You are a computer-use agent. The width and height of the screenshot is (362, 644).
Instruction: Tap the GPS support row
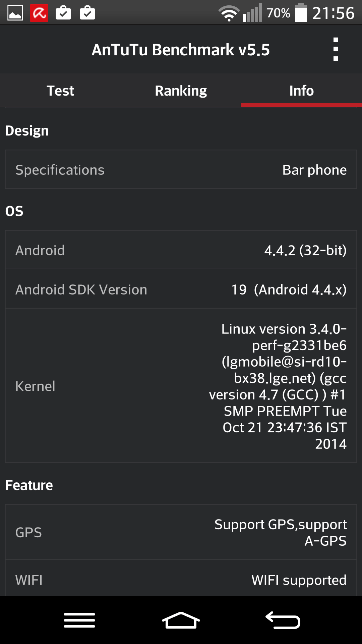[181, 532]
